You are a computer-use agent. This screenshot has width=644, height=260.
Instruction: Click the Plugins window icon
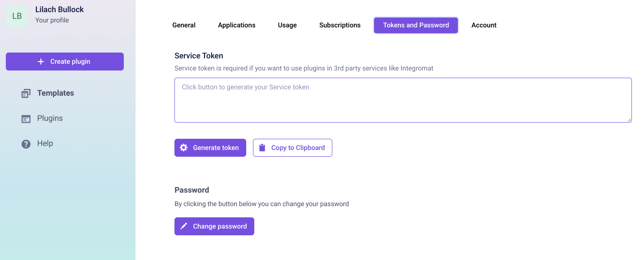26,119
